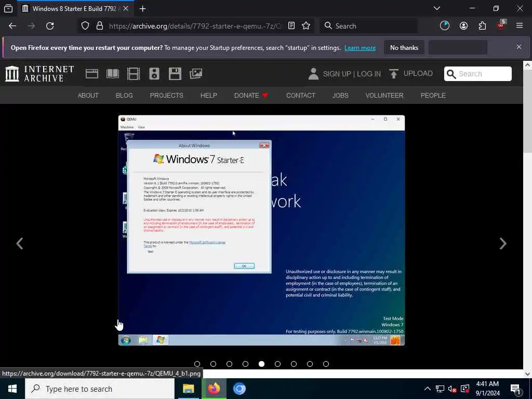Viewport: 532px width, 399px height.
Task: Click the Firefox taskbar icon
Action: [214, 389]
